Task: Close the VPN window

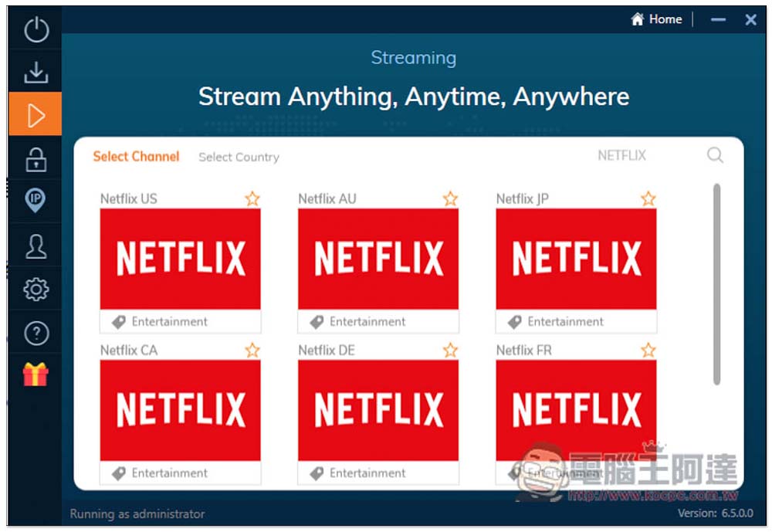Action: pos(751,20)
